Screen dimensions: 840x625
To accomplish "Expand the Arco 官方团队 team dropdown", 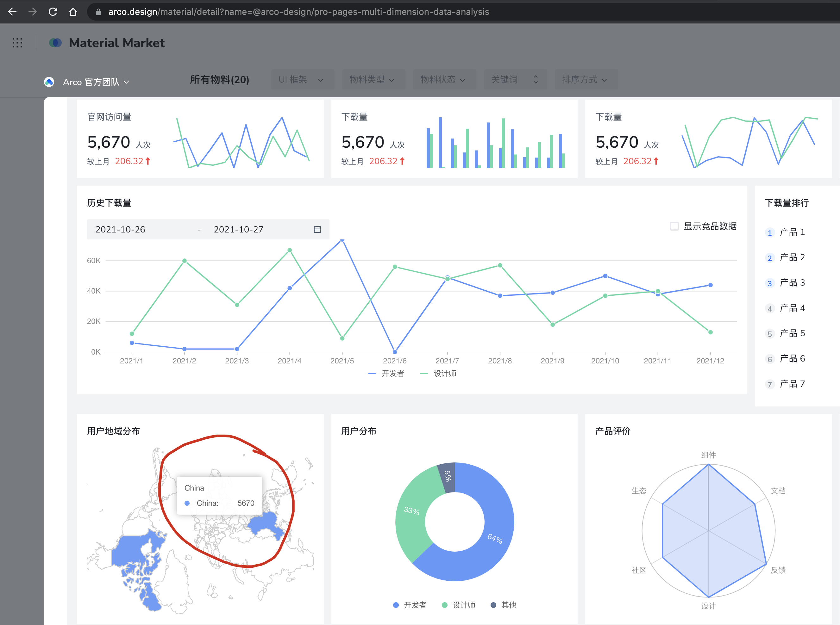I will click(96, 82).
